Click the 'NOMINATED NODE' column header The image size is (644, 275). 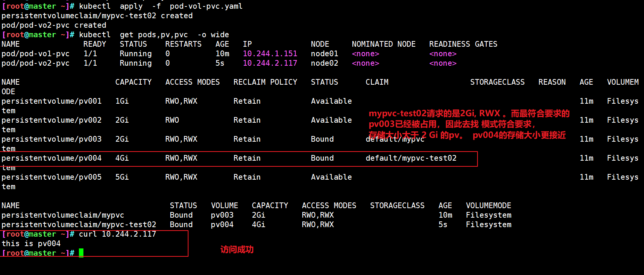pos(384,44)
